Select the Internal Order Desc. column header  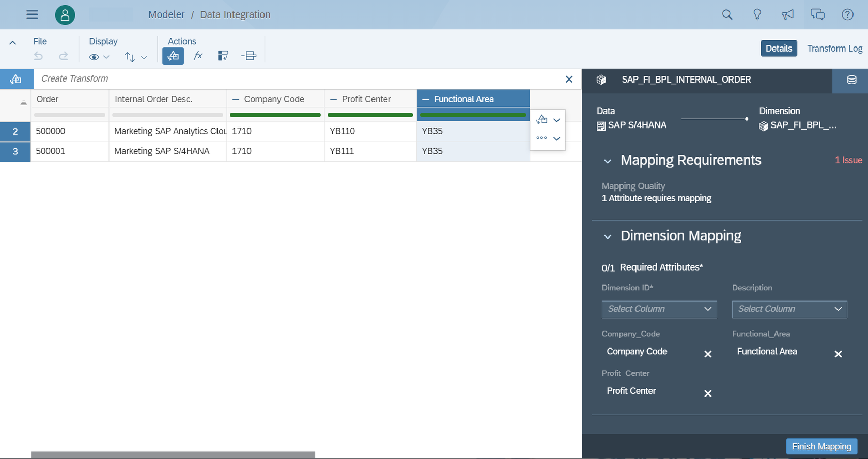168,99
